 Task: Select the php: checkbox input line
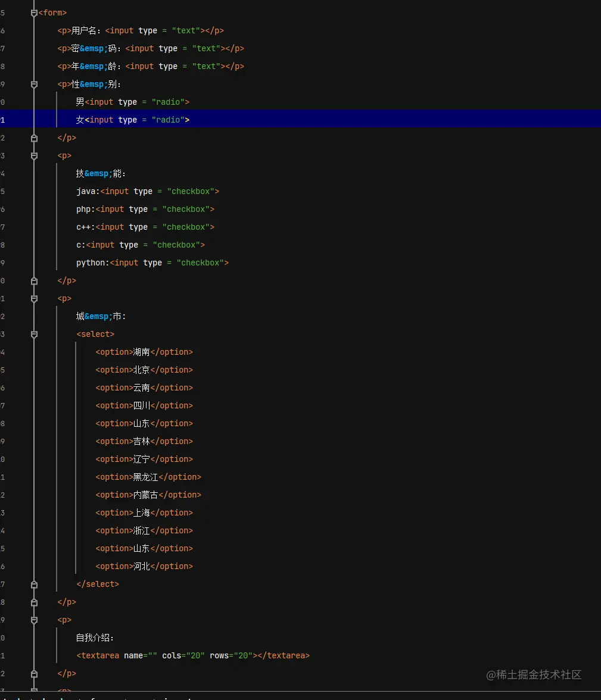[145, 210]
